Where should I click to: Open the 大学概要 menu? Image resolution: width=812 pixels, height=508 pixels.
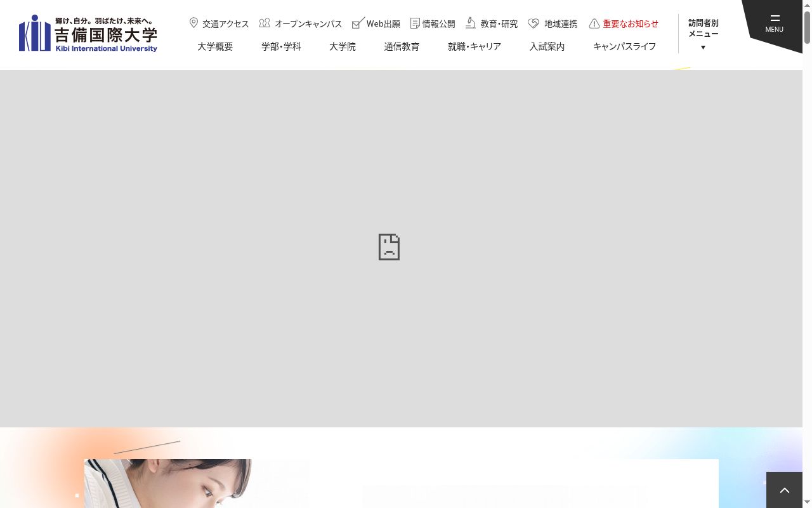pos(215,46)
